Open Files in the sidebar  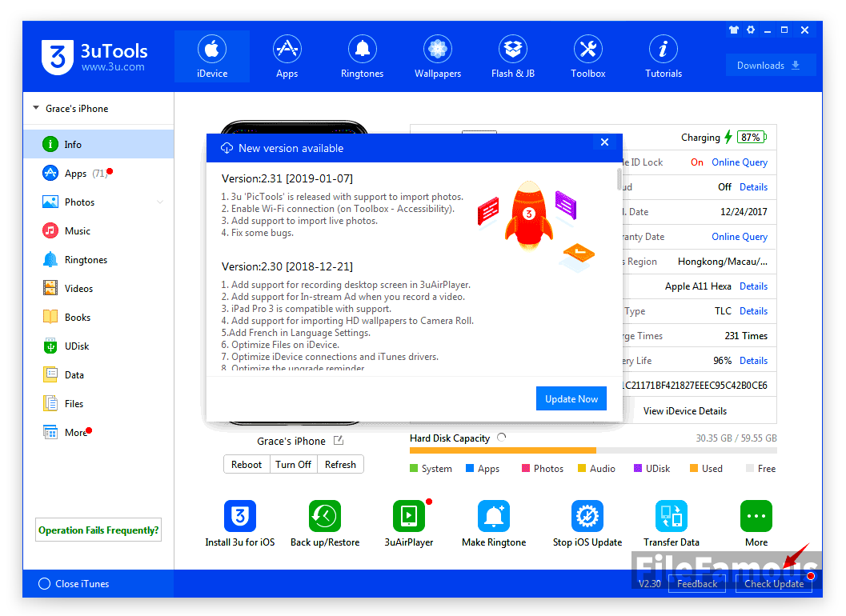click(x=98, y=403)
